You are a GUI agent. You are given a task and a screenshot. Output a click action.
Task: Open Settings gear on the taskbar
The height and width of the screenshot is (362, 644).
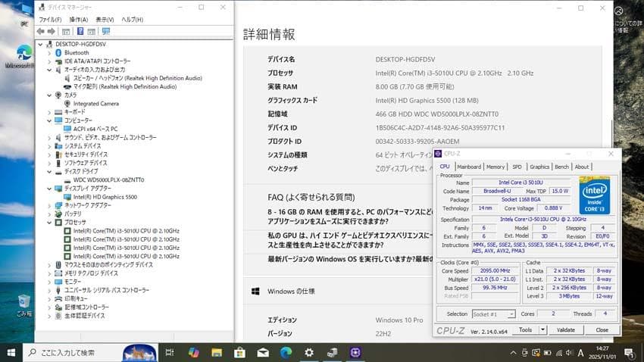tap(309, 353)
